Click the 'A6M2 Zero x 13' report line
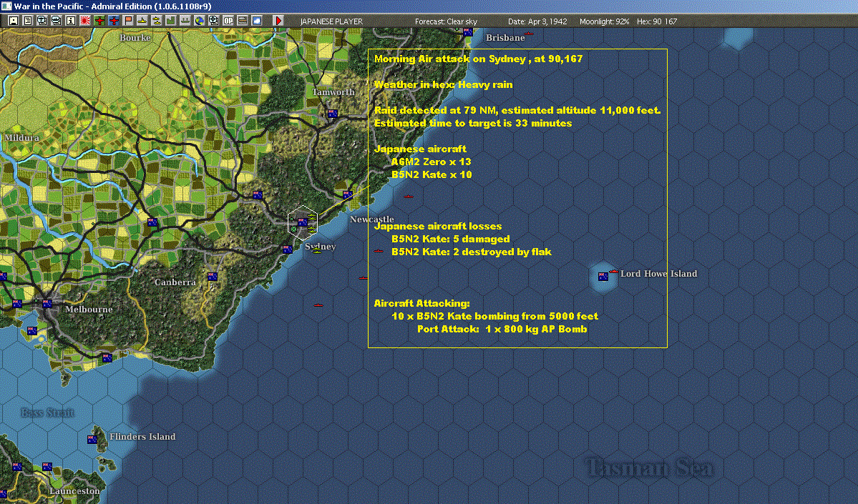Screen dimensions: 858x504 pyautogui.click(x=432, y=162)
